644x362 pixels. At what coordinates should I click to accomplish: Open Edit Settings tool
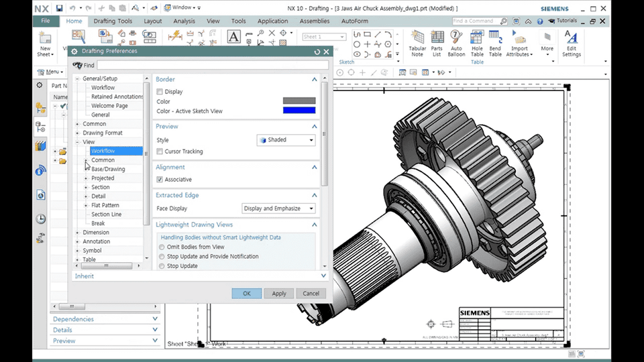tap(572, 44)
